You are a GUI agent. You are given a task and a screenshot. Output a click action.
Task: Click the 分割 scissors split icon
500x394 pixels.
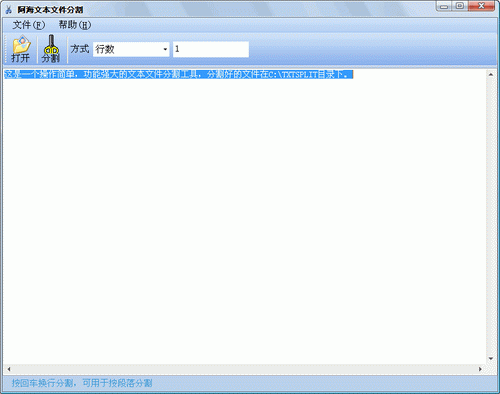pyautogui.click(x=51, y=49)
